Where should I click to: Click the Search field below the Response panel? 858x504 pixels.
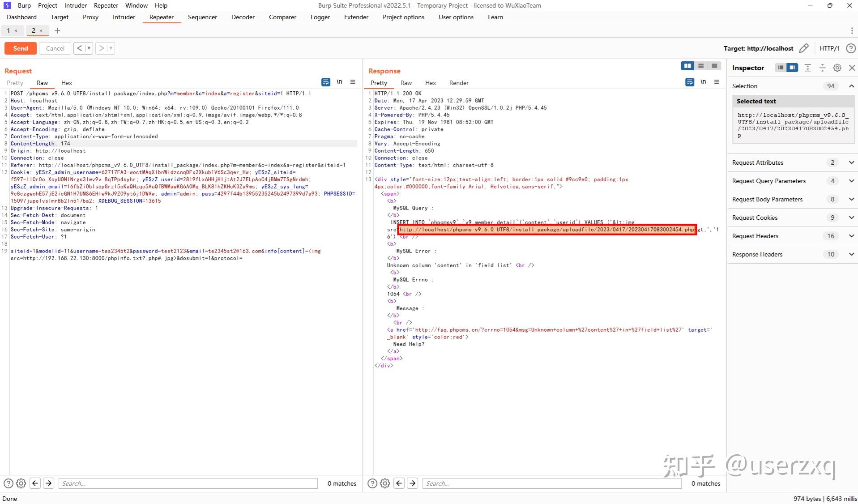tap(551, 483)
